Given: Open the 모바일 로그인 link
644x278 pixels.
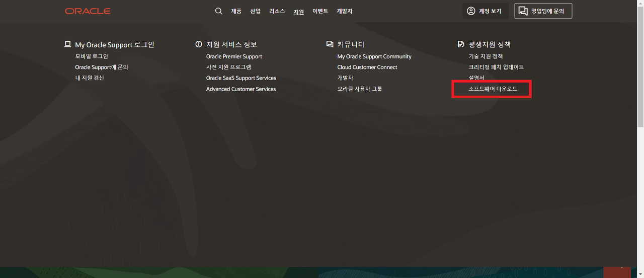Looking at the screenshot, I should (x=92, y=56).
